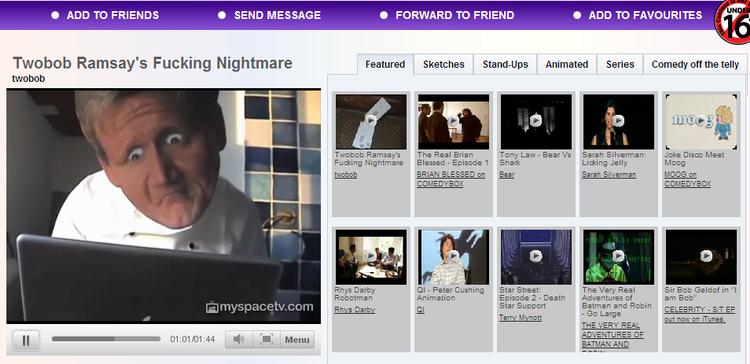This screenshot has height=364, width=750.
Task: Play the Joke Disco Meet Moog thumbnail
Action: coord(701,121)
